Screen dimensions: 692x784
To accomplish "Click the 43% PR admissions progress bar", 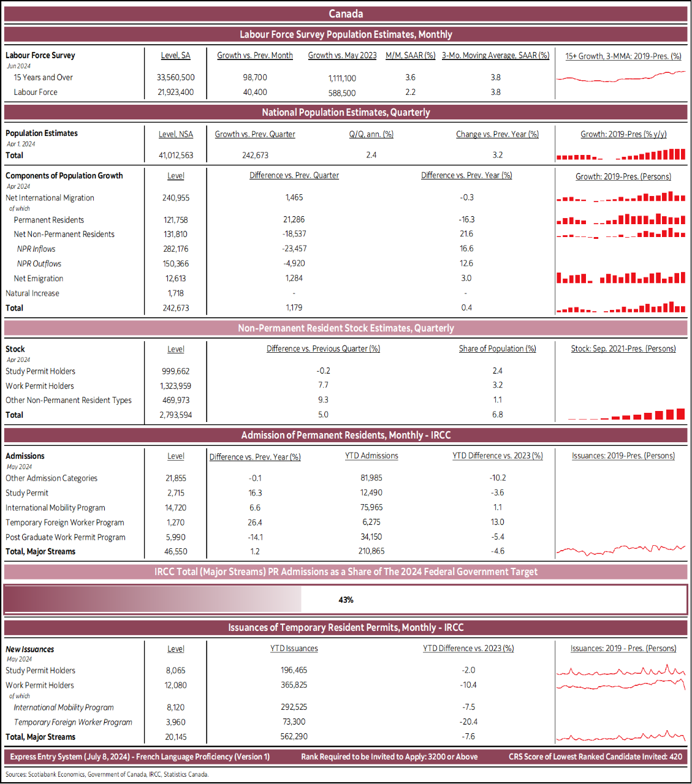I will coord(346,600).
